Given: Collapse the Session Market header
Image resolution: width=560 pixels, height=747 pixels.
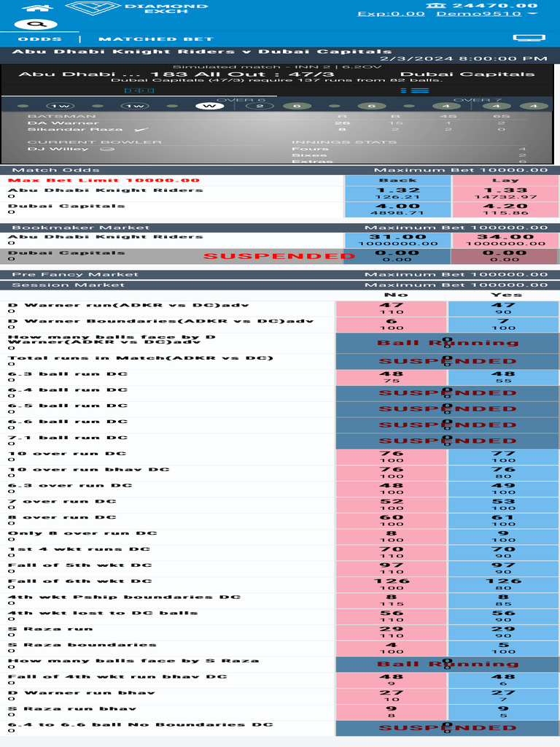Looking at the screenshot, I should (x=280, y=285).
